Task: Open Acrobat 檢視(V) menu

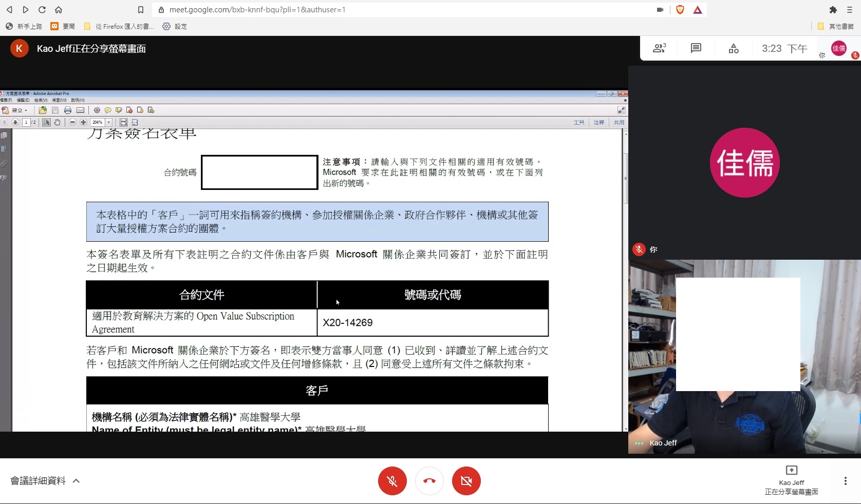Action: 41,100
